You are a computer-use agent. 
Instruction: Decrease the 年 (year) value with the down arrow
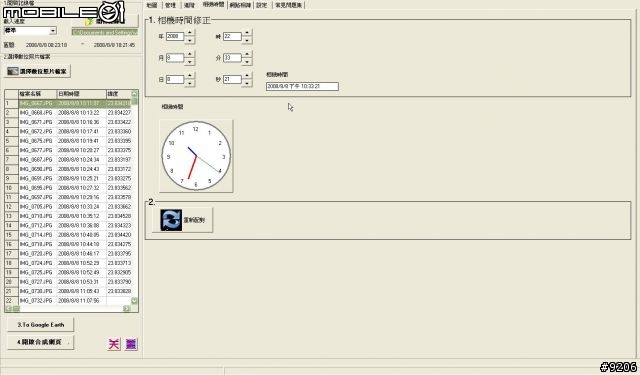190,40
